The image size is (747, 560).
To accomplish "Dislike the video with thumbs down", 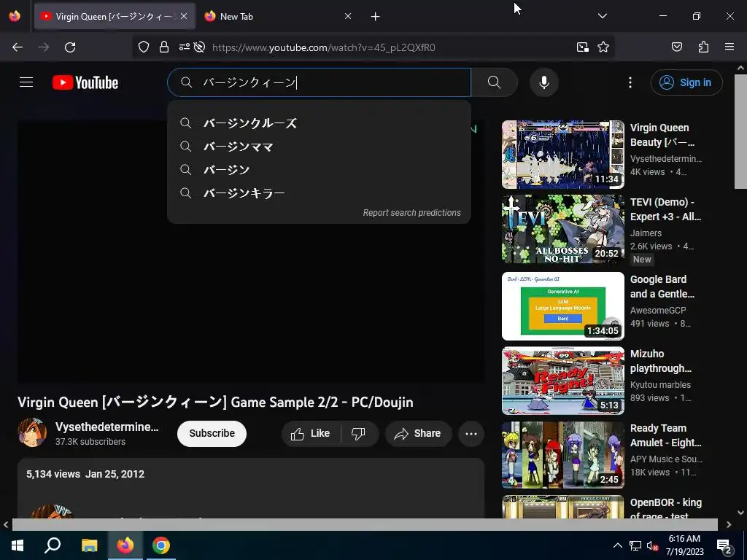I will [358, 433].
